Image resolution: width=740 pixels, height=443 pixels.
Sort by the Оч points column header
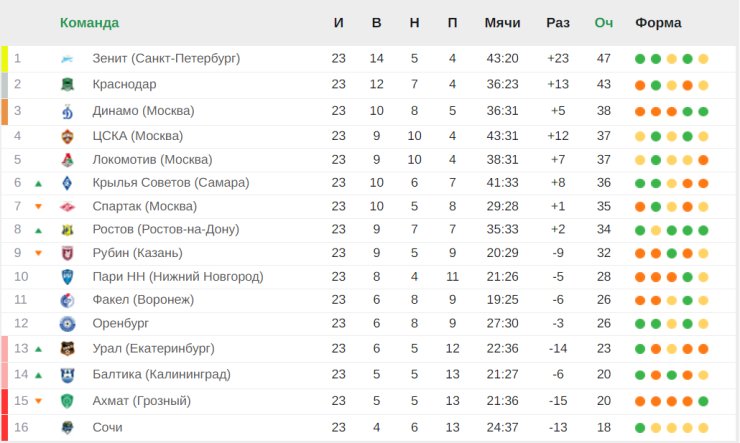pyautogui.click(x=604, y=23)
